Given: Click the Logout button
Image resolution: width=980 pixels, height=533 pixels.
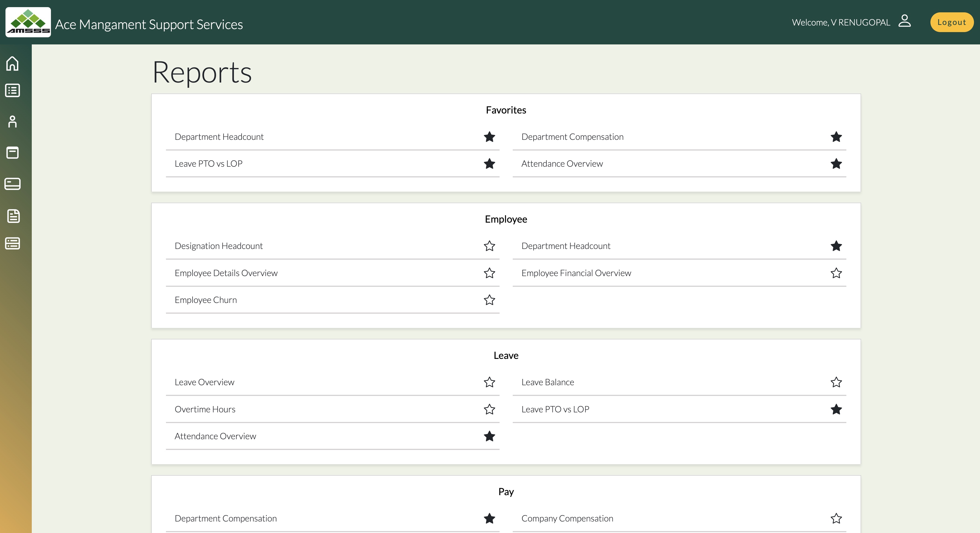Looking at the screenshot, I should (952, 22).
